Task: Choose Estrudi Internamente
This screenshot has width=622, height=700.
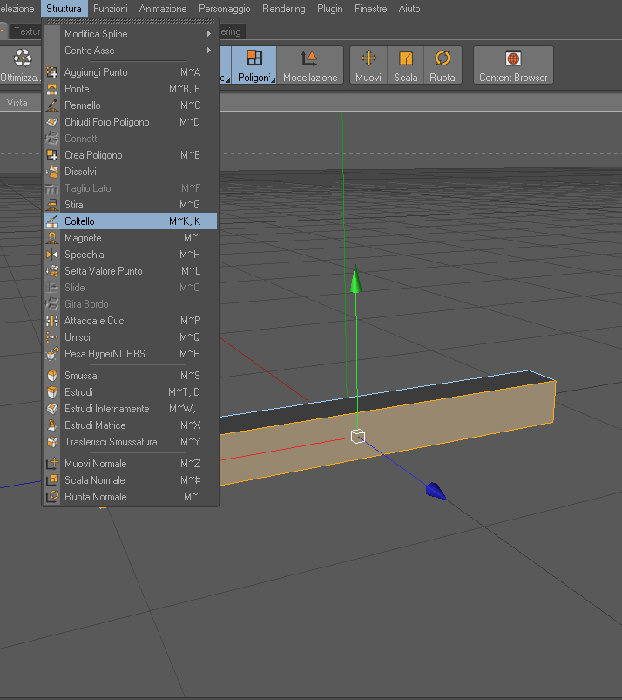Action: click(x=130, y=408)
